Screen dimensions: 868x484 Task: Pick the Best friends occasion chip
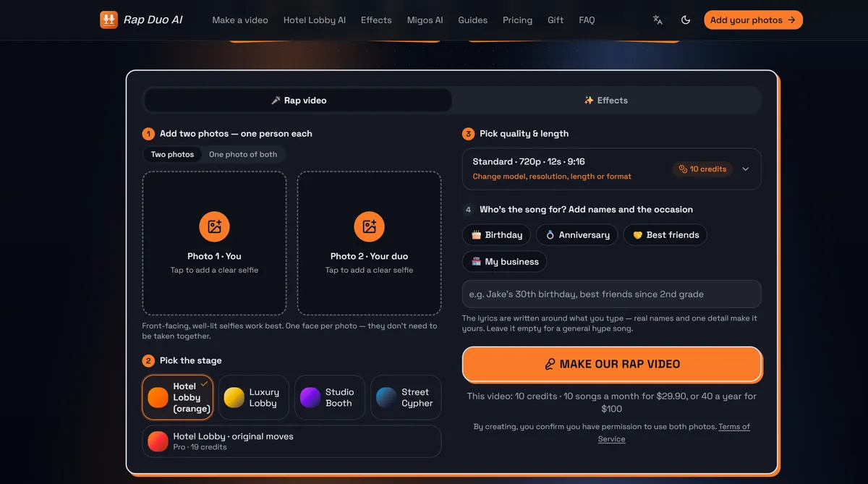point(665,235)
